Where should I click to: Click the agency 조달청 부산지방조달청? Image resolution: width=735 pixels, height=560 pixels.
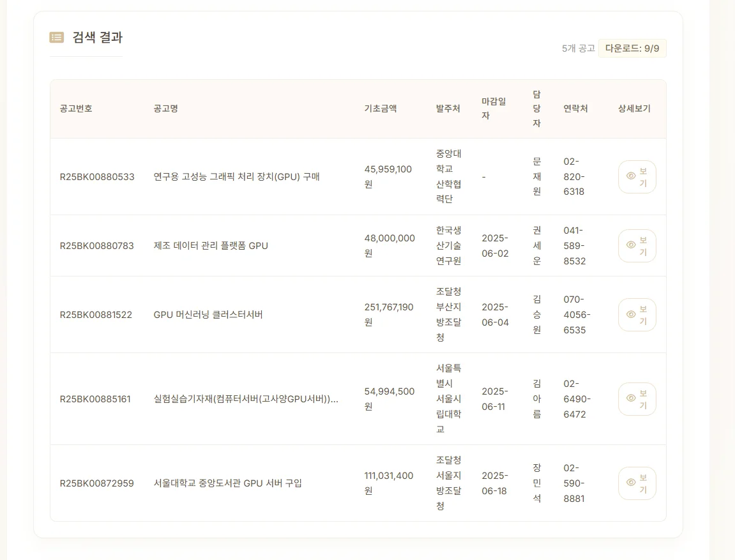point(448,314)
